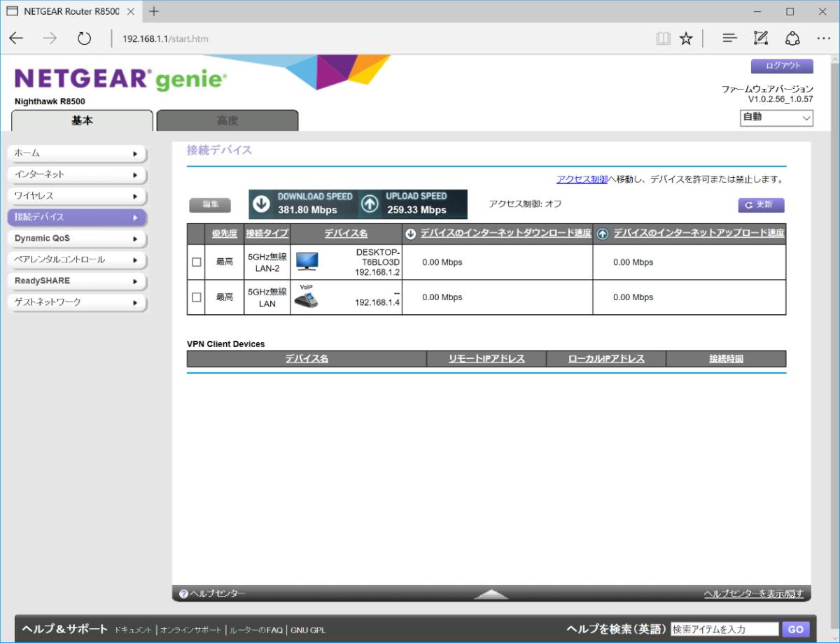
Task: Click the VoIP phone device icon
Action: 305,297
